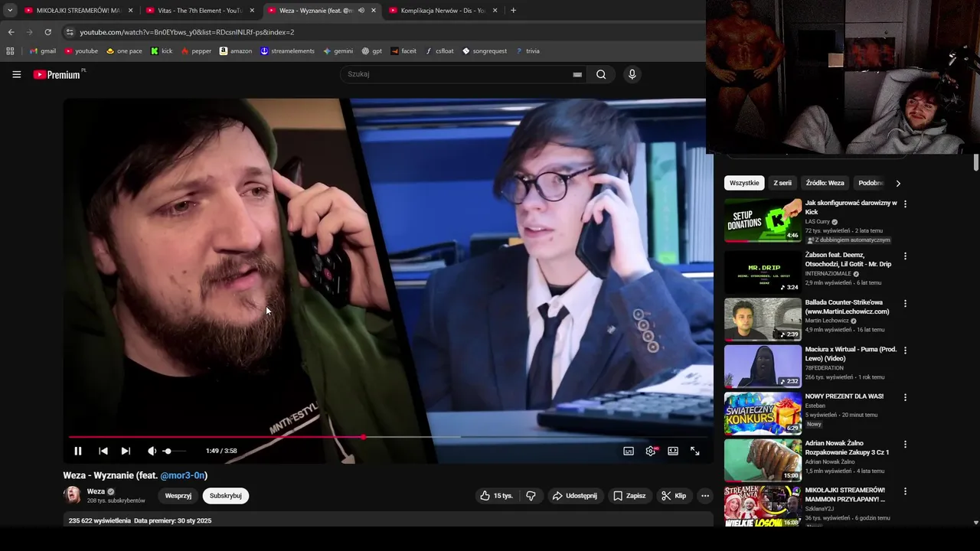This screenshot has height=551, width=980.
Task: Mute the video volume speaker icon
Action: coord(152,451)
